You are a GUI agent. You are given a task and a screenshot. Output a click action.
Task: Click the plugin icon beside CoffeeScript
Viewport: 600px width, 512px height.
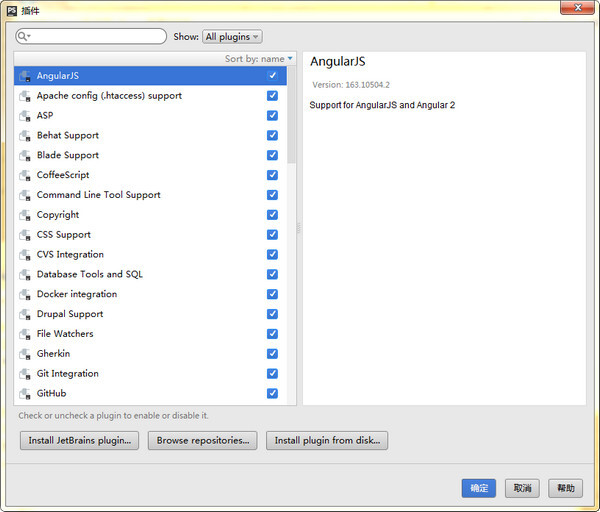25,176
